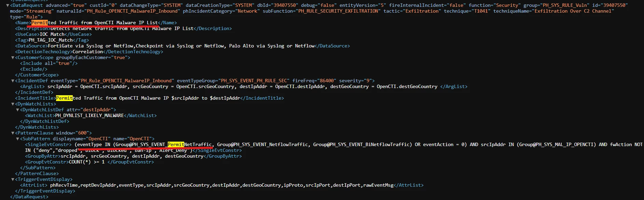The width and height of the screenshot is (644, 200).
Task: Click 'Group@PH_SYS_EVENT_BiNetflowTraffic' in the constraint
Action: coord(361,145)
